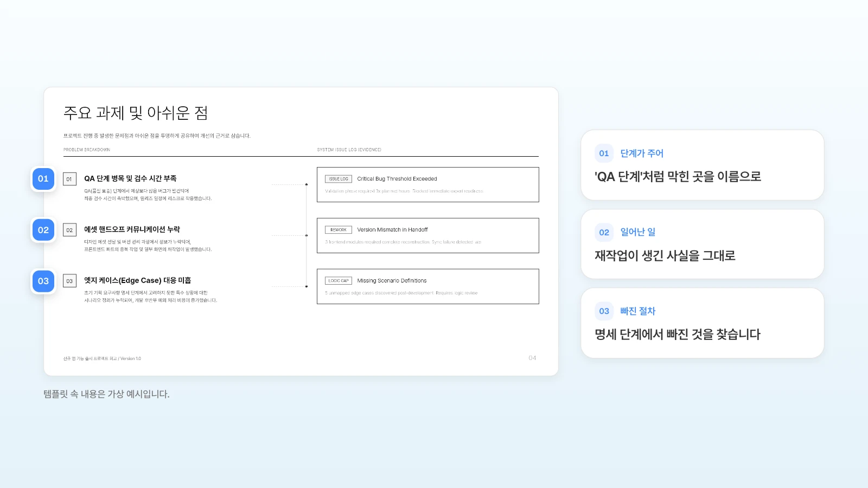Click the 02 badge in '일어난 일' card
The image size is (868, 488).
click(604, 233)
